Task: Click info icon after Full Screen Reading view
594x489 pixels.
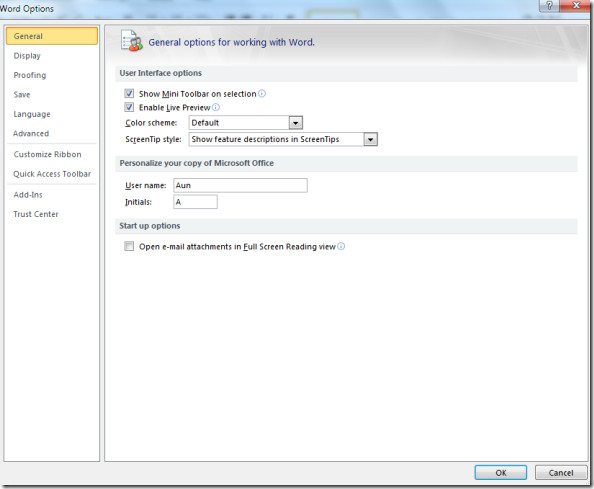Action: click(341, 246)
